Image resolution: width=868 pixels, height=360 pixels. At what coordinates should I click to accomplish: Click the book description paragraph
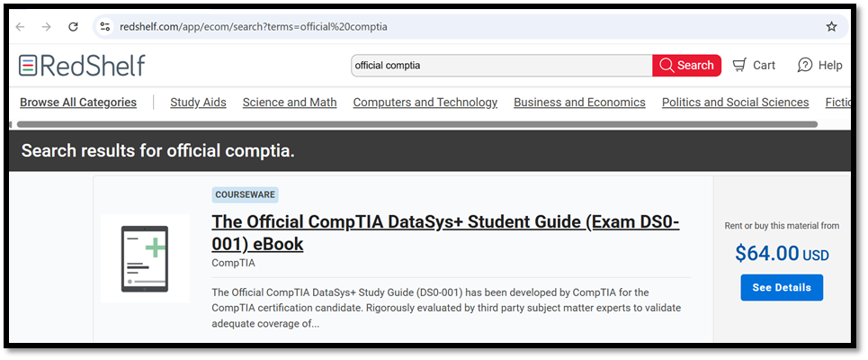click(x=446, y=308)
